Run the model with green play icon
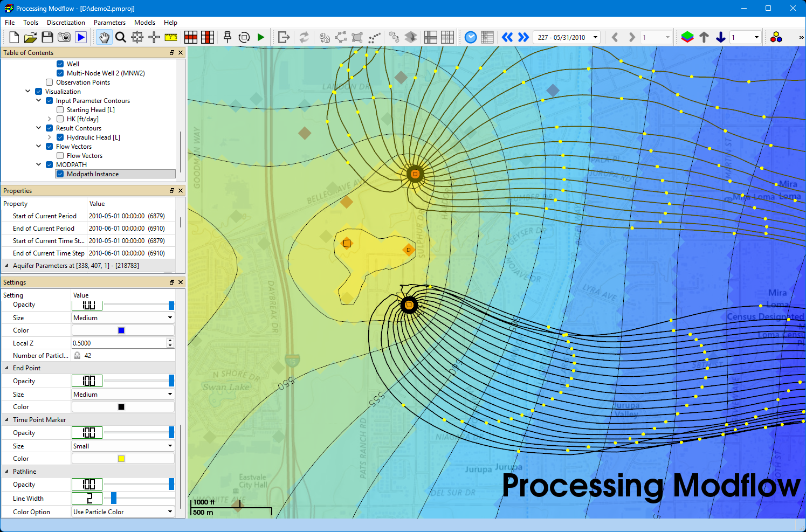Image resolution: width=806 pixels, height=532 pixels. [261, 37]
